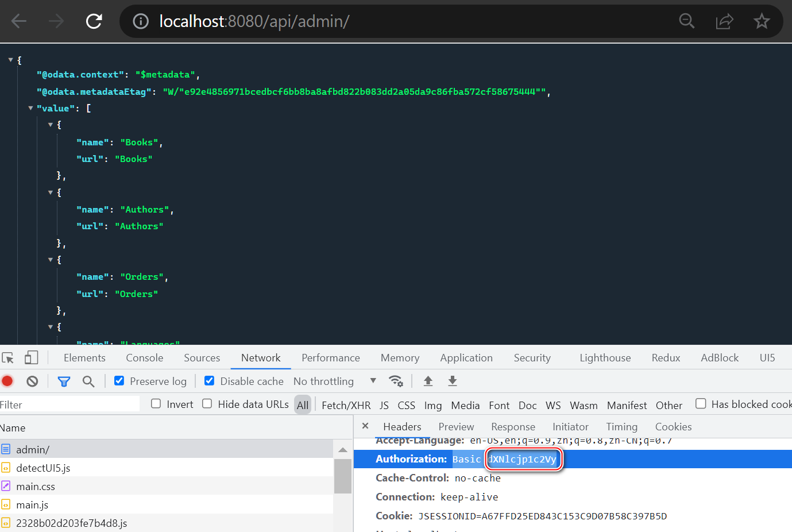
Task: Click the request list scrollbar thumb
Action: pyautogui.click(x=343, y=476)
